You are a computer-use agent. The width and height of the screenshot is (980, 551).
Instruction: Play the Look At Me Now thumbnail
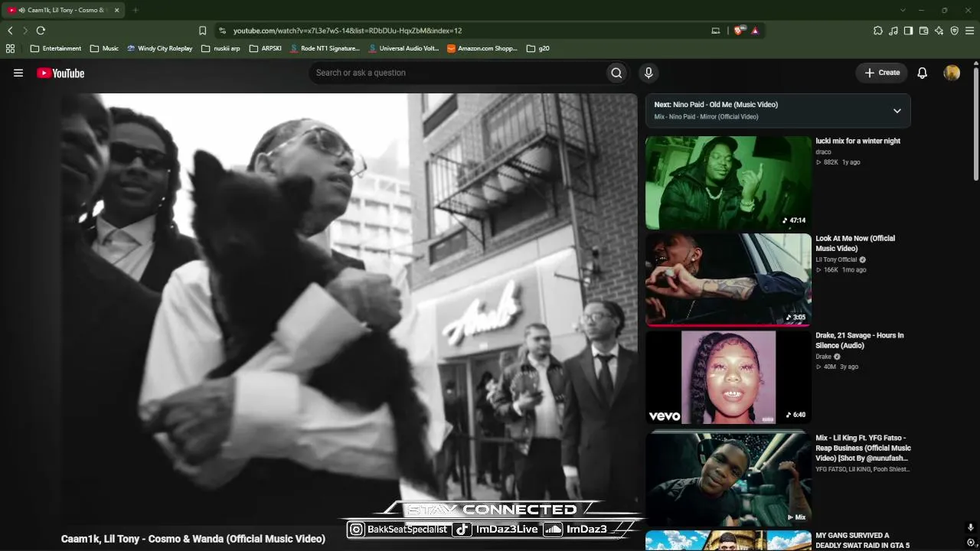point(728,280)
